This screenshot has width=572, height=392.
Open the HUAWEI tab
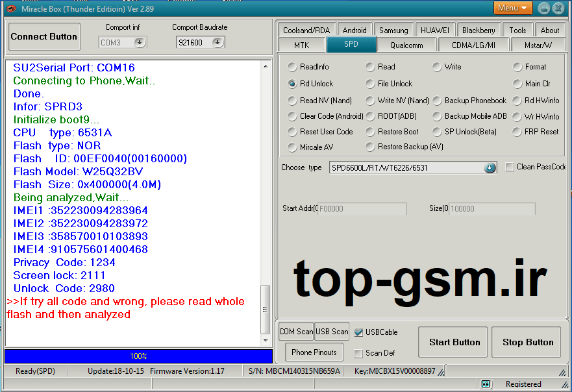[x=434, y=30]
